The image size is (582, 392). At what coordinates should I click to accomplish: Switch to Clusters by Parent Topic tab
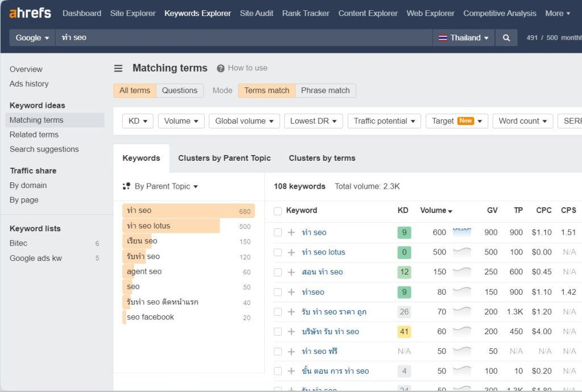pyautogui.click(x=224, y=158)
